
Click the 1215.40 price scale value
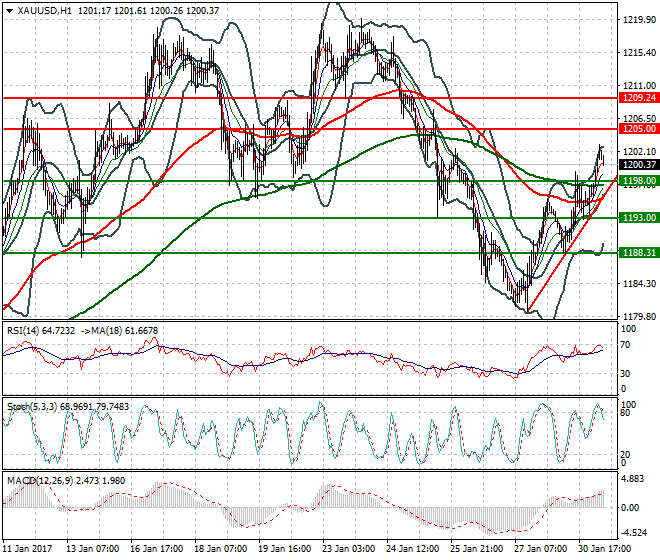point(639,53)
